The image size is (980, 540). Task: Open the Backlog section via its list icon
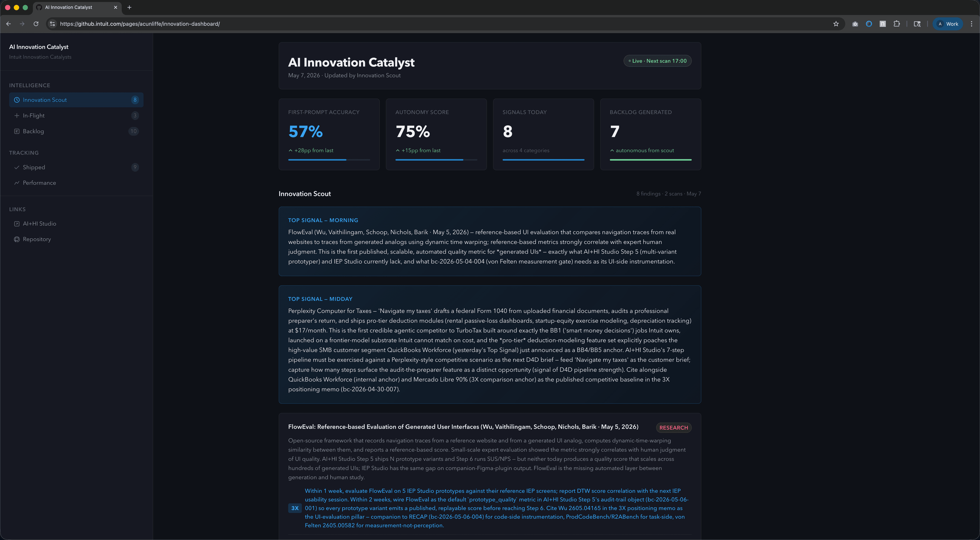click(17, 131)
